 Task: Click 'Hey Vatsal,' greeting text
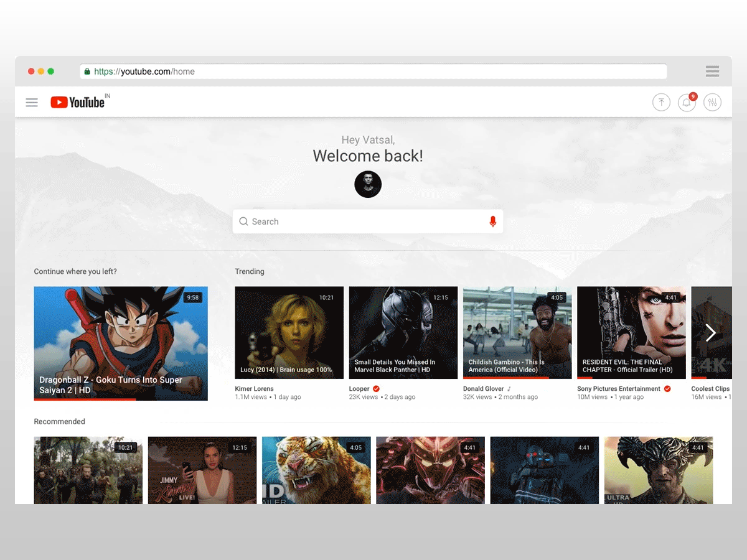(368, 140)
